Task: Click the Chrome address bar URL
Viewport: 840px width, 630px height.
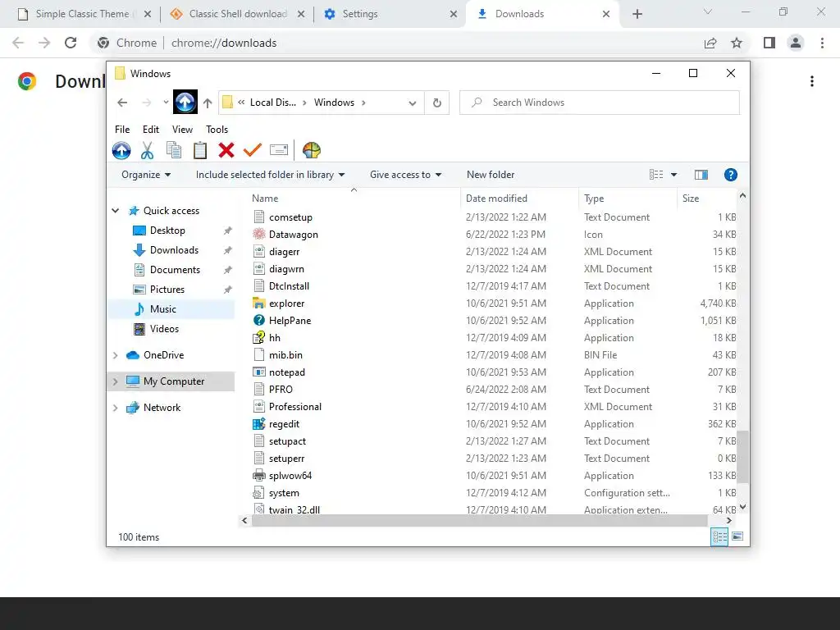Action: click(x=224, y=43)
